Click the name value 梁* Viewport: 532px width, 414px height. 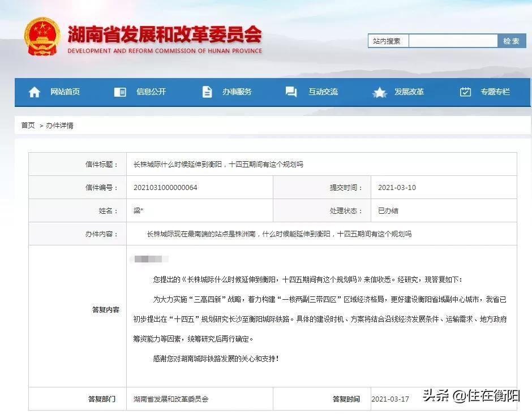(139, 210)
